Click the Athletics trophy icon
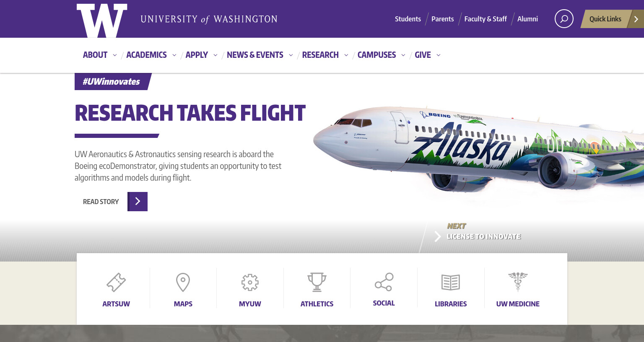 (317, 282)
